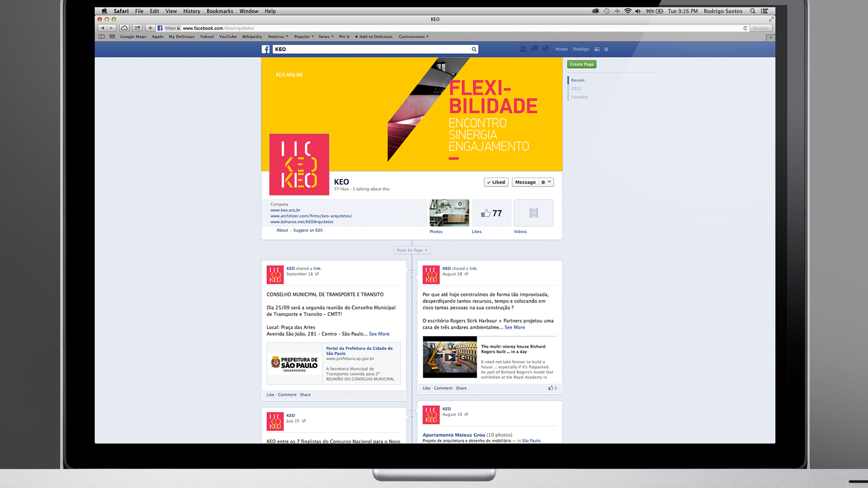
Task: Click the Message button
Action: [525, 182]
